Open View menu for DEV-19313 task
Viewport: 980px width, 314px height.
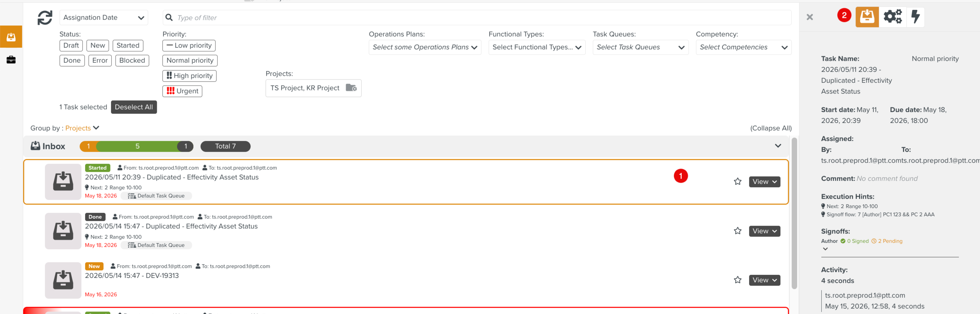click(764, 280)
